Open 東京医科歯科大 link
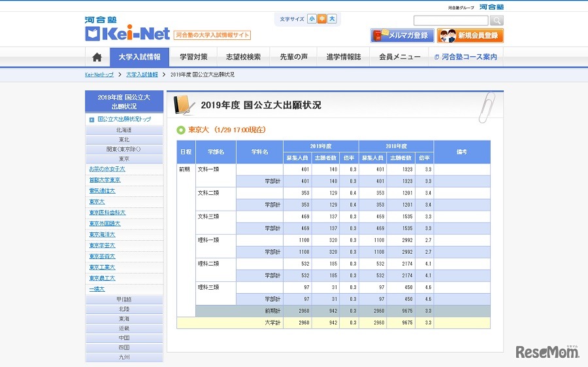Image resolution: width=588 pixels, height=367 pixels. click(x=107, y=213)
